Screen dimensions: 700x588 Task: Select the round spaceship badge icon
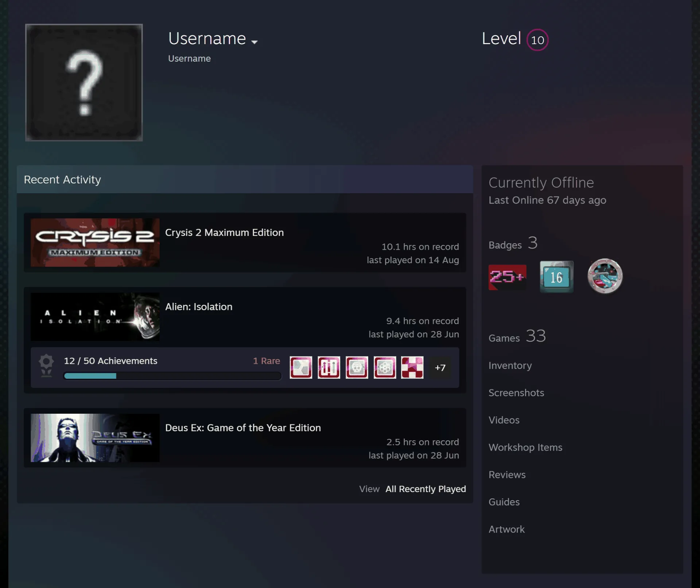point(605,276)
